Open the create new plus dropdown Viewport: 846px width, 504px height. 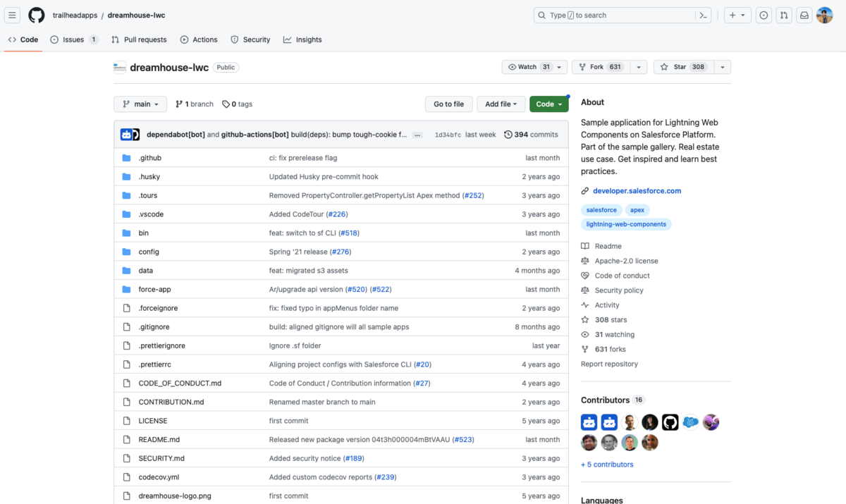(737, 16)
